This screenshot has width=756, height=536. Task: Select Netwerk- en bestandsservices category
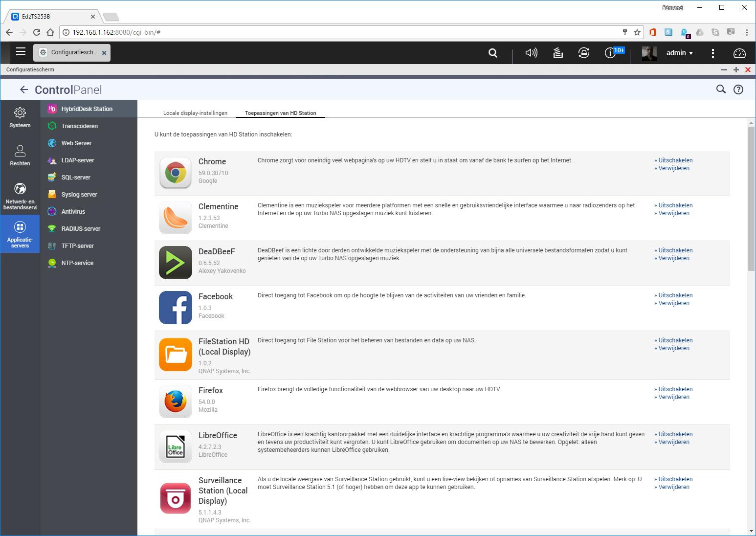20,196
